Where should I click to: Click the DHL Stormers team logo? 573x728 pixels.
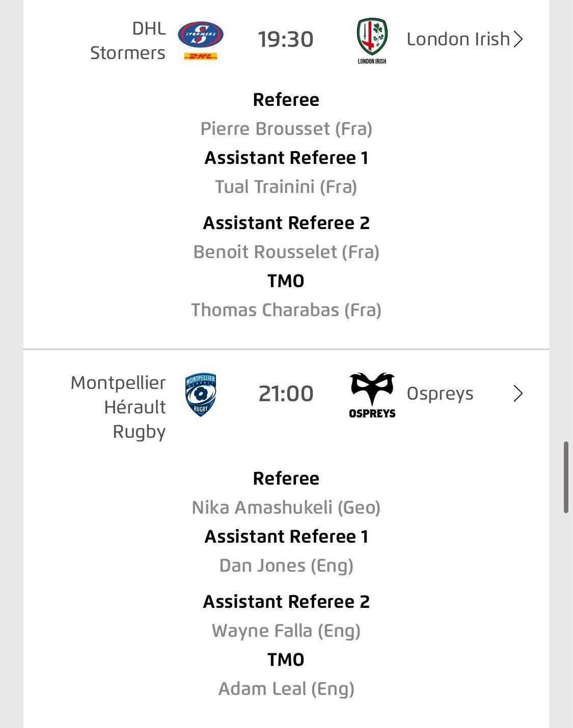pyautogui.click(x=200, y=40)
